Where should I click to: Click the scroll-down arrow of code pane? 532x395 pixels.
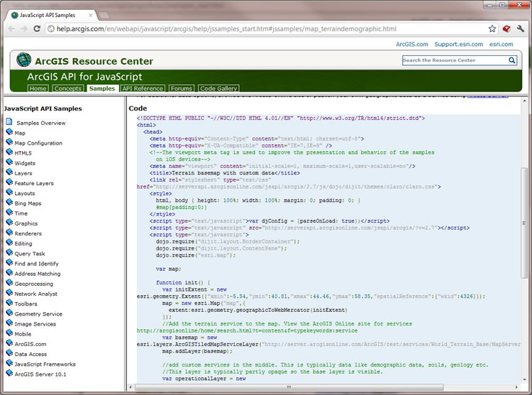[524, 379]
